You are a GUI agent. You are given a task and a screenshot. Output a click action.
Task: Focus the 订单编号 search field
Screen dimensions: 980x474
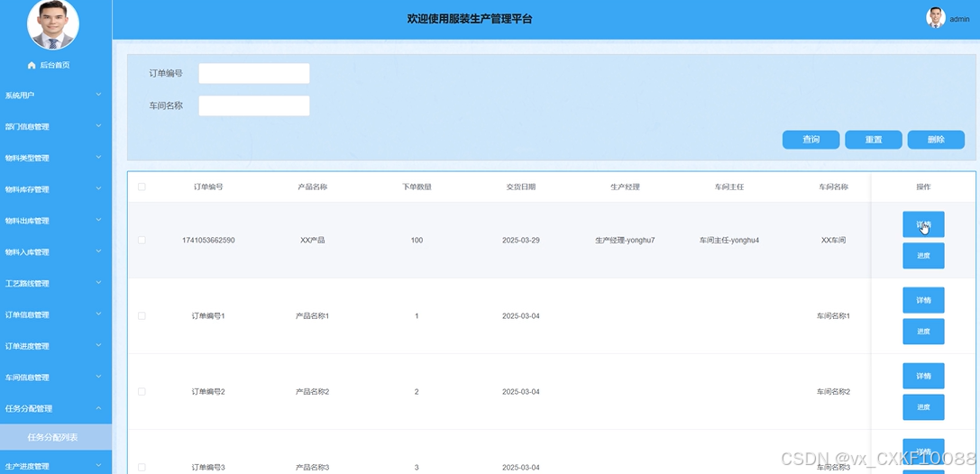(253, 73)
